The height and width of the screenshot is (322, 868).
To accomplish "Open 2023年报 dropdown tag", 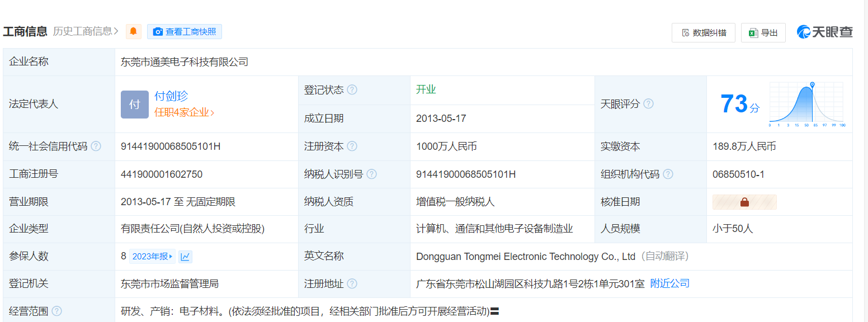I will click(153, 257).
